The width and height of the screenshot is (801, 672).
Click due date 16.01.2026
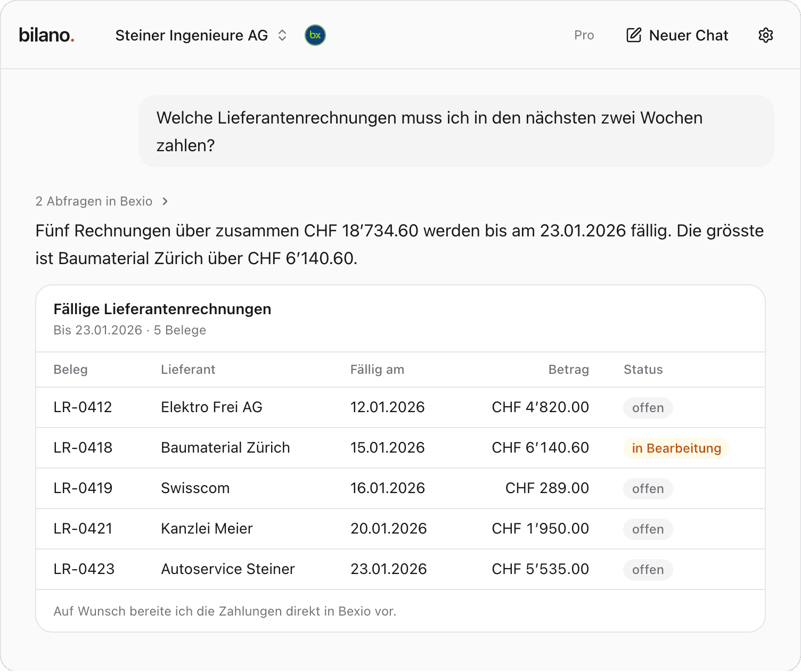click(387, 488)
